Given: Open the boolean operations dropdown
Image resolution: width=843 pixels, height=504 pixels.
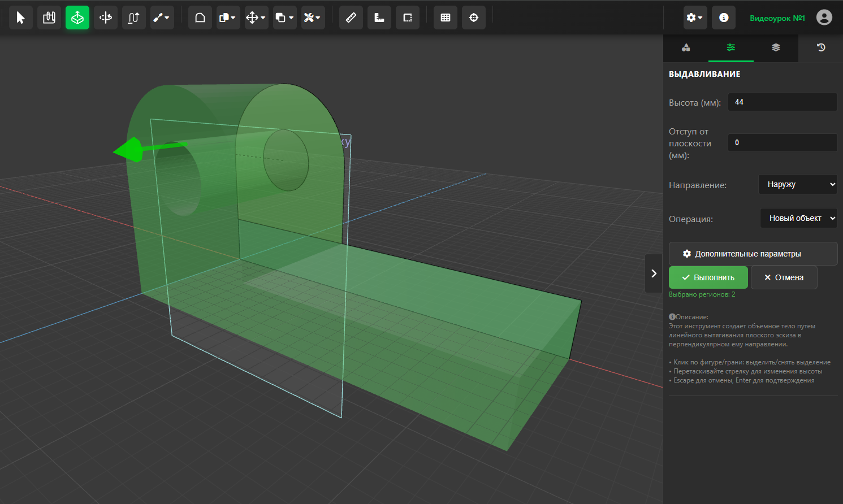Looking at the screenshot, I should pyautogui.click(x=285, y=18).
